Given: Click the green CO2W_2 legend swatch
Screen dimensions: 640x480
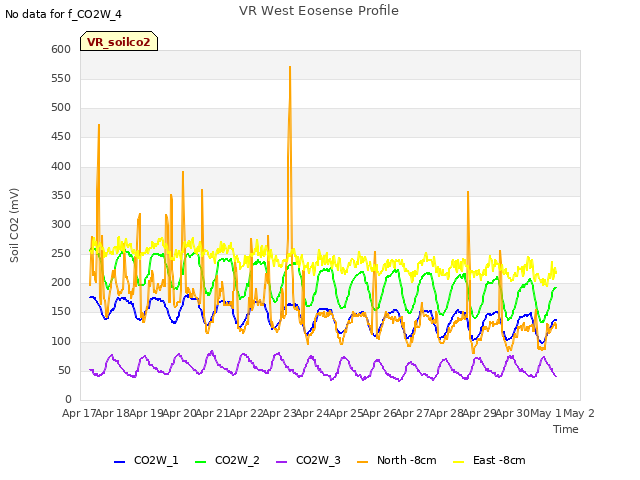Looking at the screenshot, I should coord(200,462).
